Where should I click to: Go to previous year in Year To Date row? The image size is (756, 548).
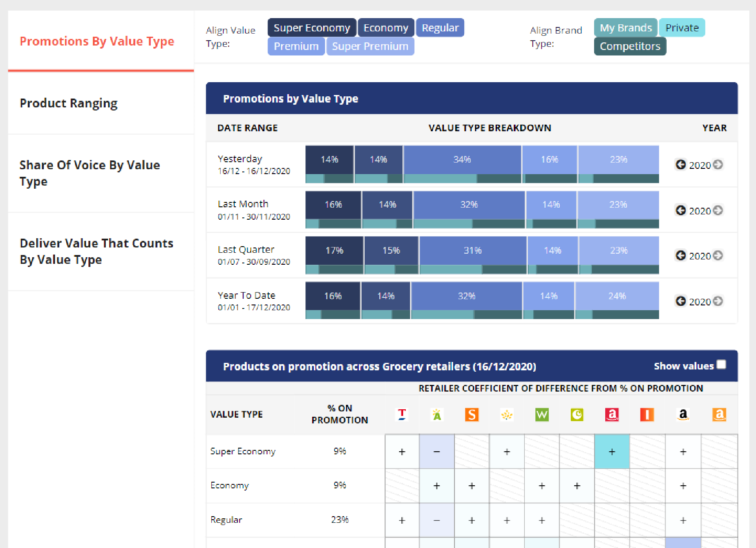tap(681, 301)
